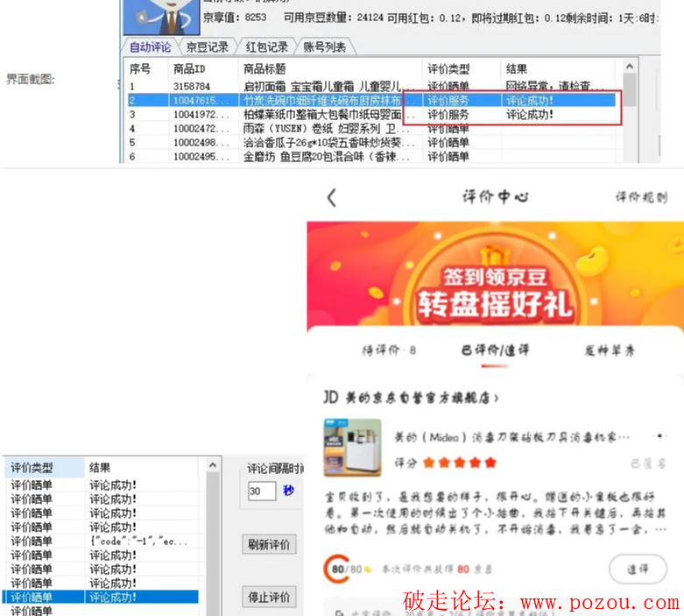Click the 评论间隔时间 input field showing 30
The height and width of the screenshot is (616, 684).
coord(262,492)
